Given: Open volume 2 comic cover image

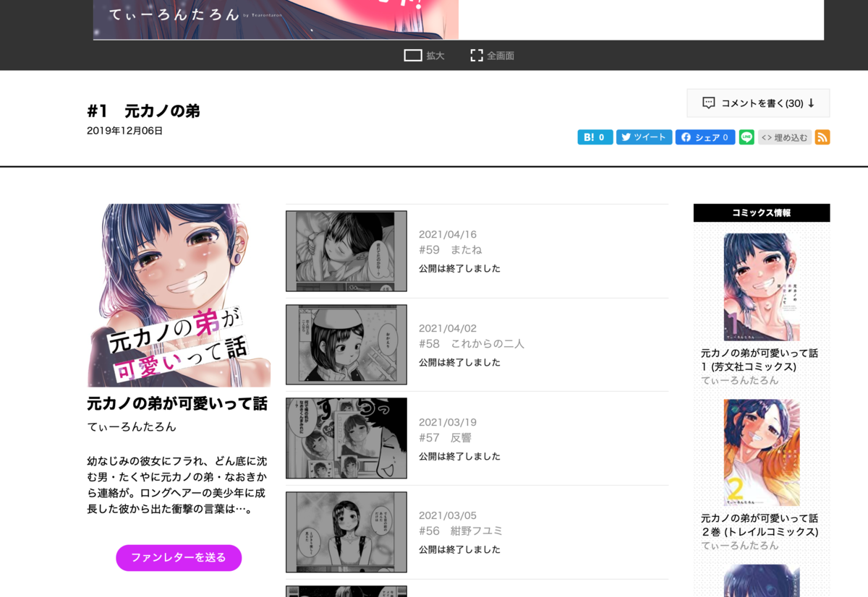Looking at the screenshot, I should click(x=762, y=453).
